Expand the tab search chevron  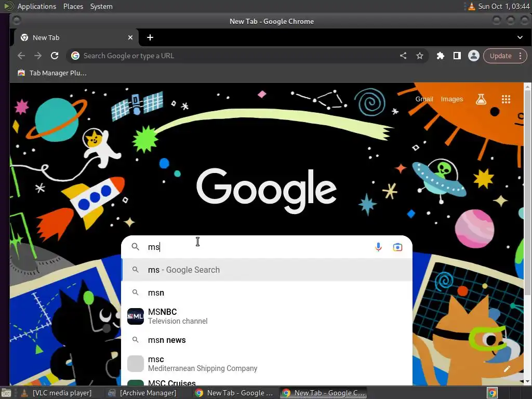pos(520,37)
